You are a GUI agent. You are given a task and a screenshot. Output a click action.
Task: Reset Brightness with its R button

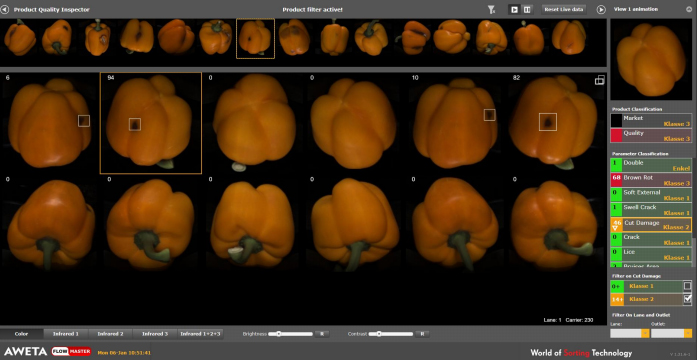click(322, 334)
